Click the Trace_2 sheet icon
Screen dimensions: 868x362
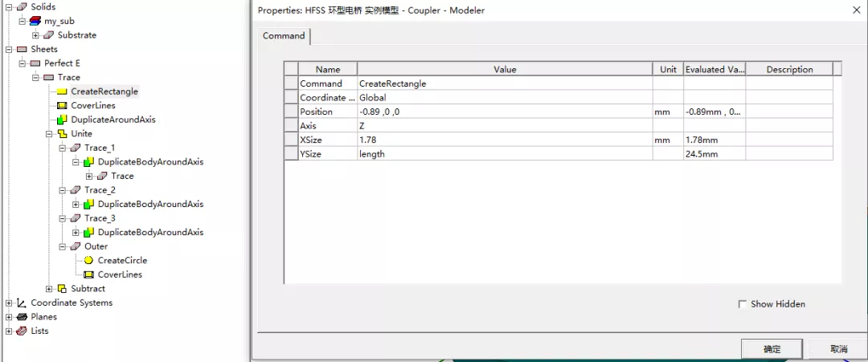point(76,190)
